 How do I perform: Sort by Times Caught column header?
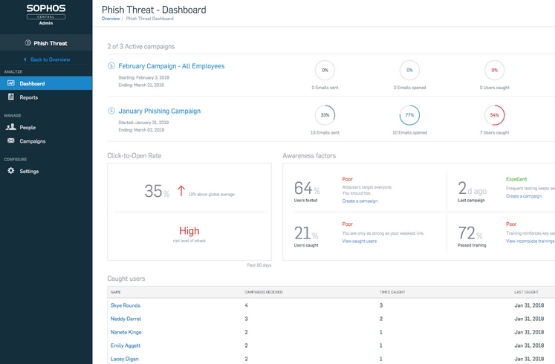click(392, 292)
